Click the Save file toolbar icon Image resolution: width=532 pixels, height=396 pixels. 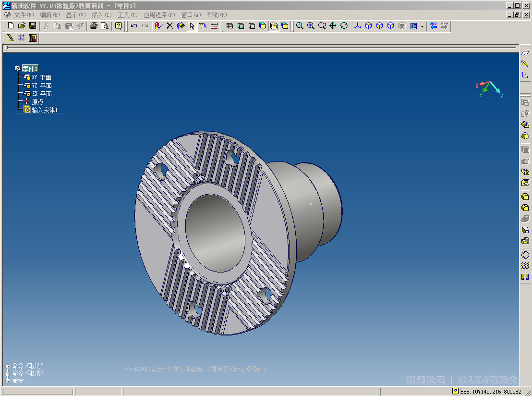click(x=33, y=26)
